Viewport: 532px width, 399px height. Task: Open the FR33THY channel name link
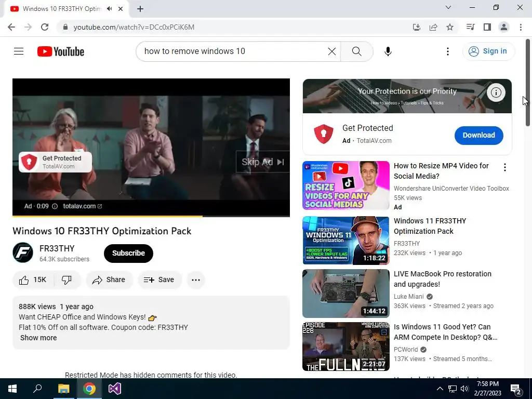coord(57,248)
